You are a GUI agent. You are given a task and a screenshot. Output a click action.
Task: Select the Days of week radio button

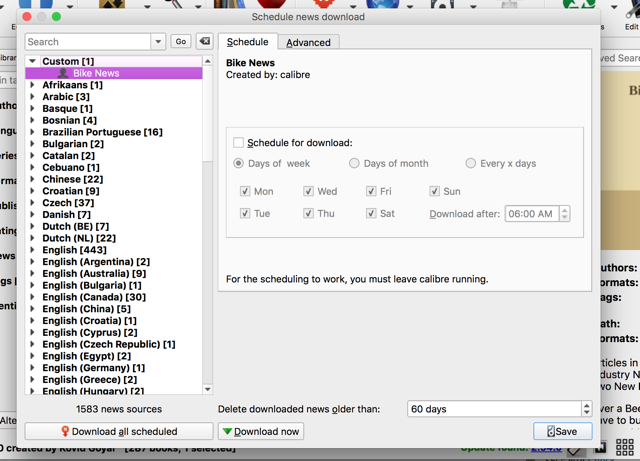[238, 163]
